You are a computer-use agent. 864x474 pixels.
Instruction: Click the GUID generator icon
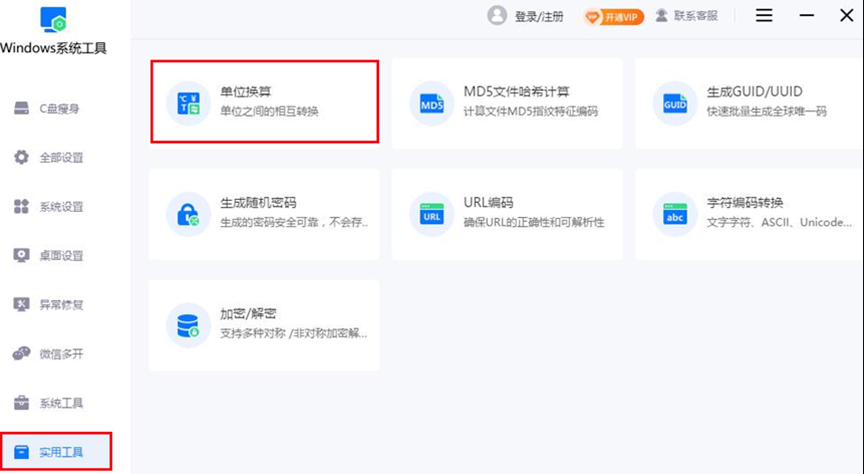coord(675,103)
